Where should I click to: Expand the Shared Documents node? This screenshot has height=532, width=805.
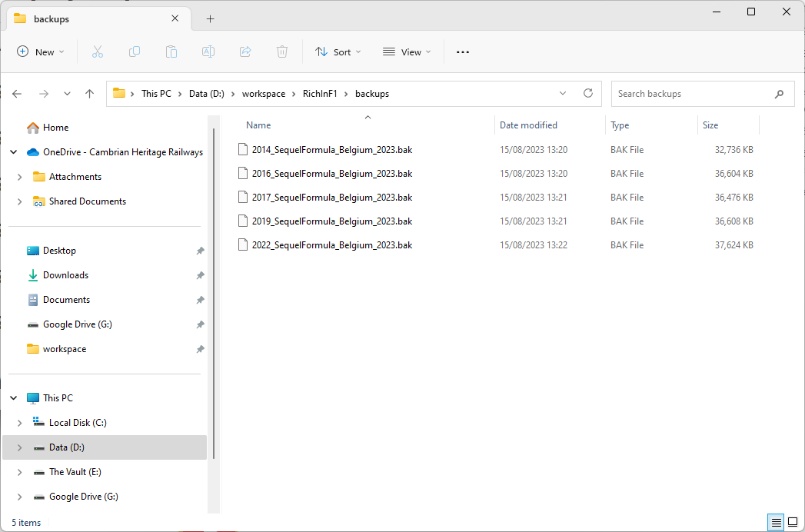click(19, 201)
